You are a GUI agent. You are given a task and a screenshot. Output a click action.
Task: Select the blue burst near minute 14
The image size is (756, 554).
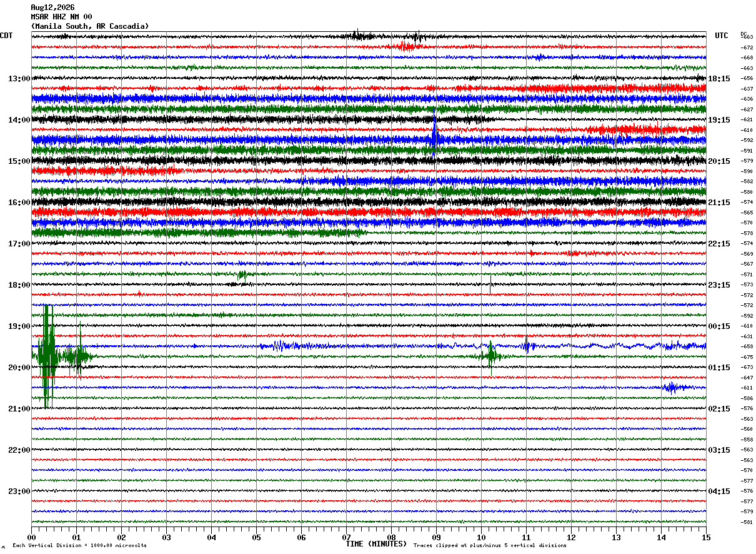pyautogui.click(x=672, y=388)
